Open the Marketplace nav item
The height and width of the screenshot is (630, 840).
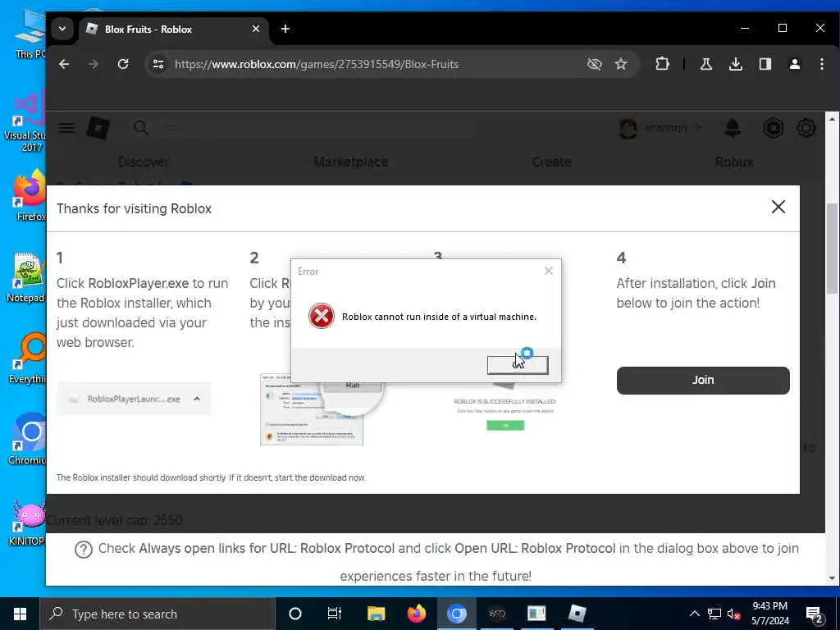click(351, 162)
